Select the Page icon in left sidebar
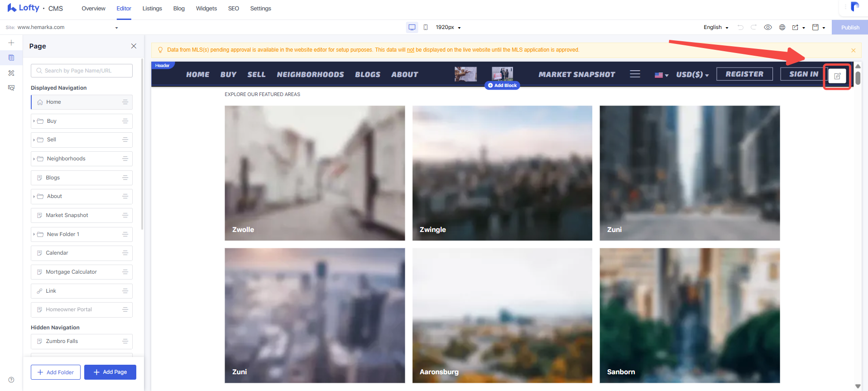 coord(11,58)
